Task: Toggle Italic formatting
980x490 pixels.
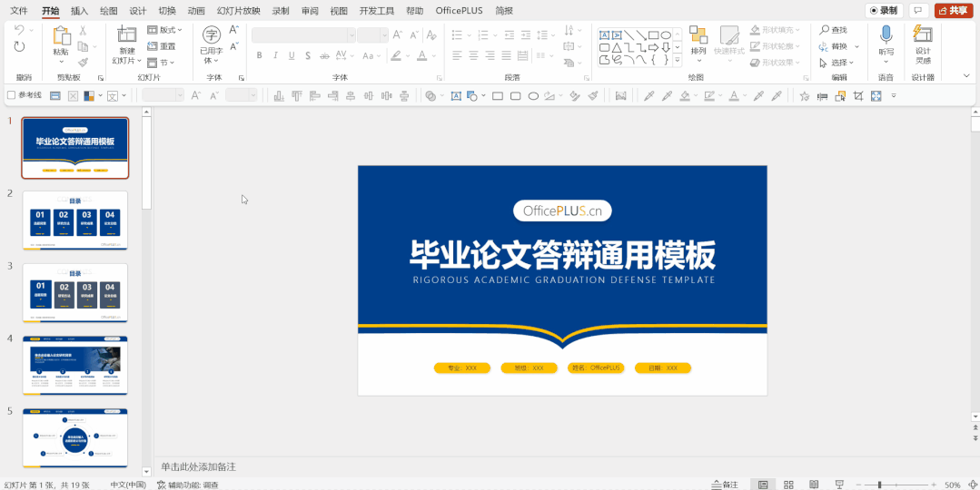Action: pos(275,55)
